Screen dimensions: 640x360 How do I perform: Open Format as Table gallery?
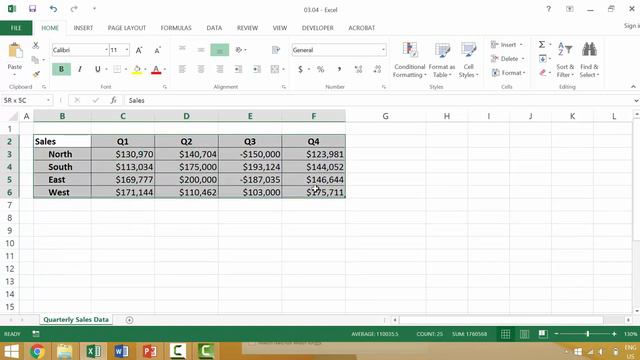pyautogui.click(x=442, y=60)
